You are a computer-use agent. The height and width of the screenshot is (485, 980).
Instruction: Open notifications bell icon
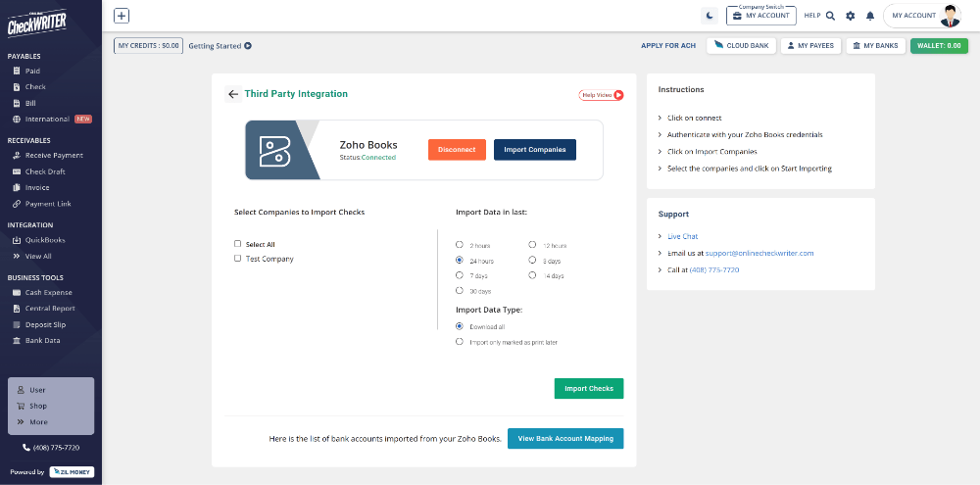(x=869, y=16)
